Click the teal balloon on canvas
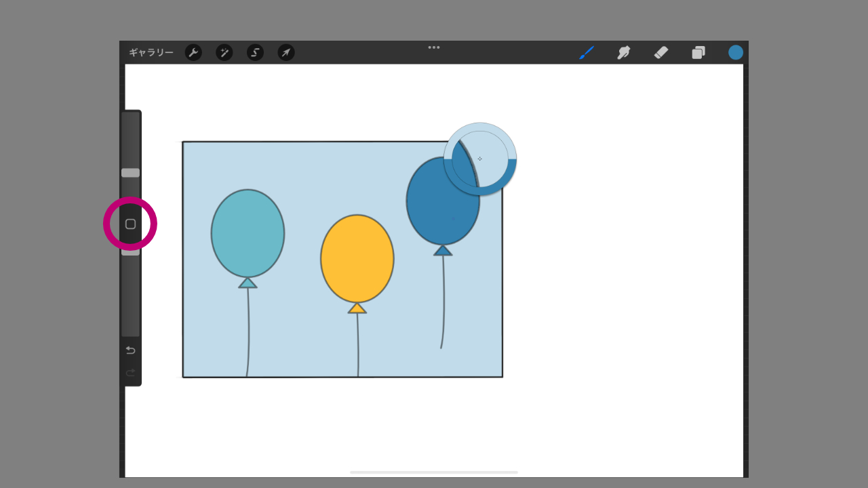Image resolution: width=868 pixels, height=488 pixels. pos(248,233)
